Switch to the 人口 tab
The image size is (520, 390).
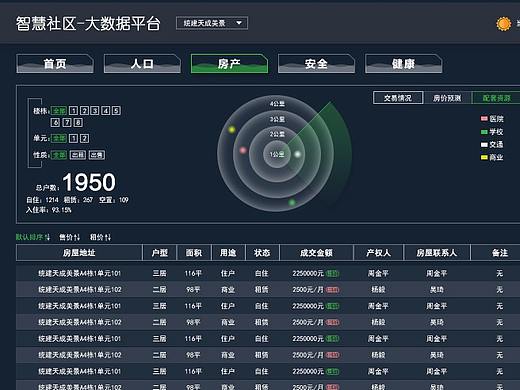(x=142, y=64)
